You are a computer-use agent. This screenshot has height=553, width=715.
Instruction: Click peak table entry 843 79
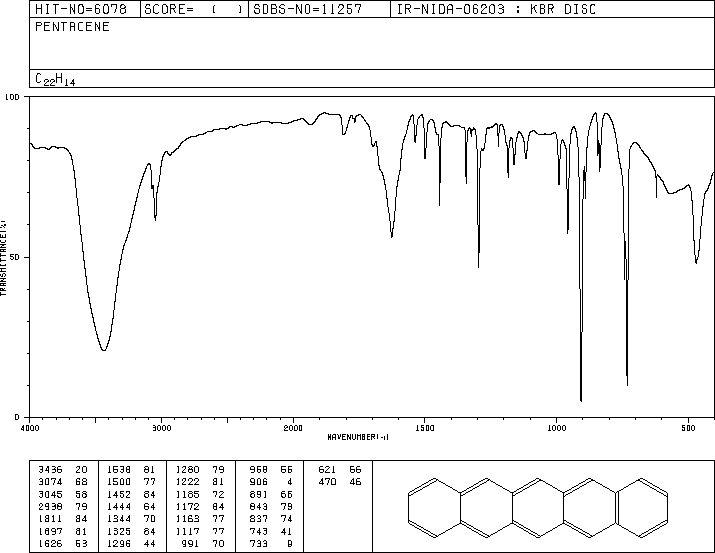click(x=271, y=506)
